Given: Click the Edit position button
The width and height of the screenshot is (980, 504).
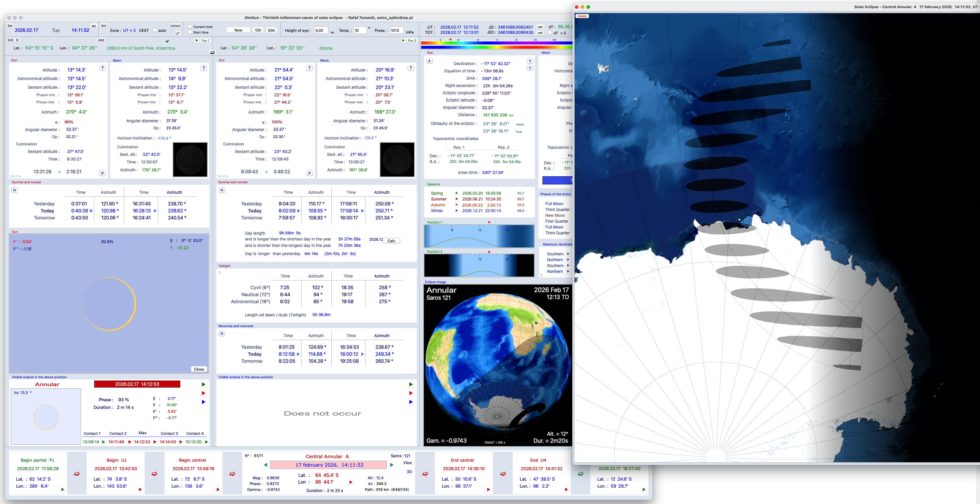Looking at the screenshot, I should point(10,40).
